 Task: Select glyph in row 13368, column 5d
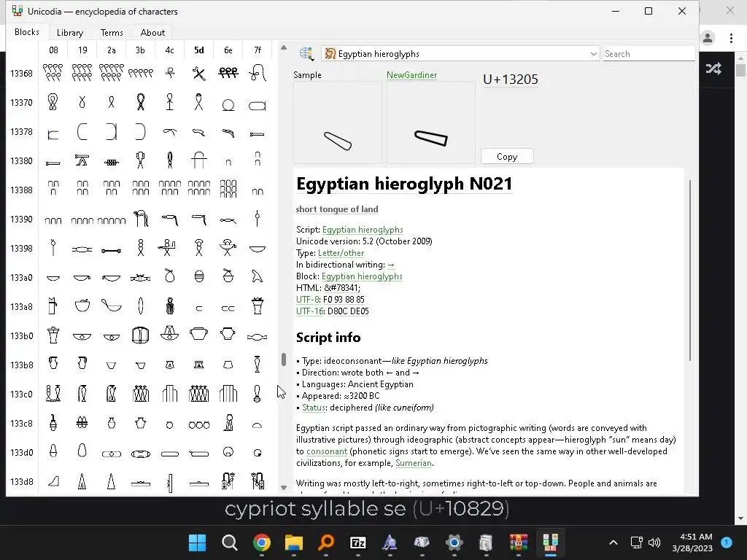199,73
